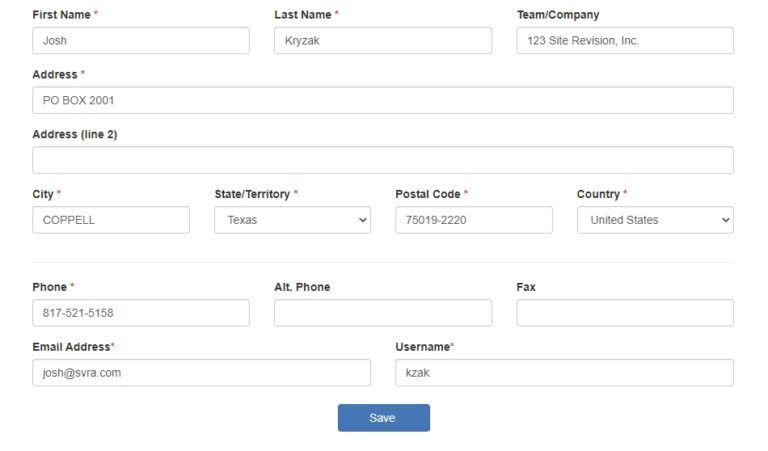Click the Username label text
768x451 pixels.
pos(423,347)
